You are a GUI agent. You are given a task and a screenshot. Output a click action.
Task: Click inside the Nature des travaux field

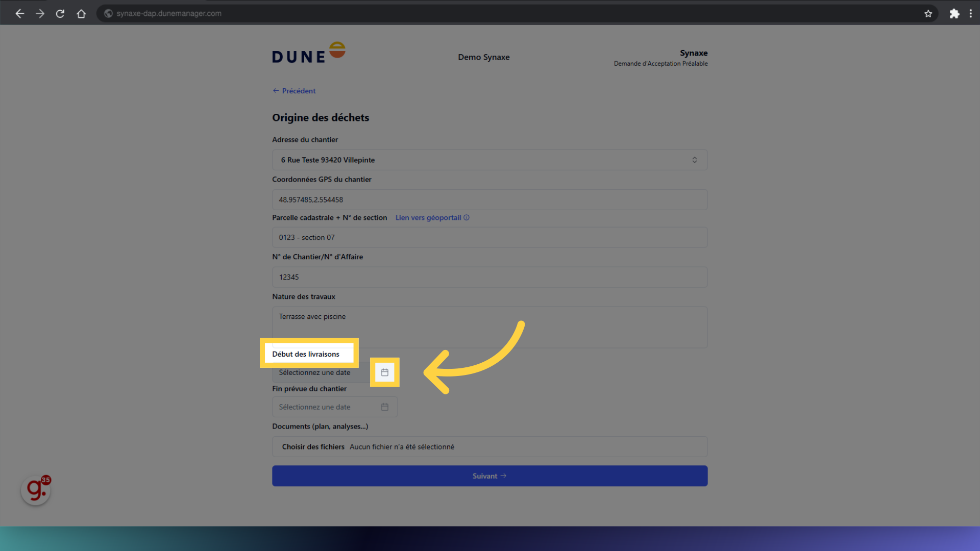(489, 327)
